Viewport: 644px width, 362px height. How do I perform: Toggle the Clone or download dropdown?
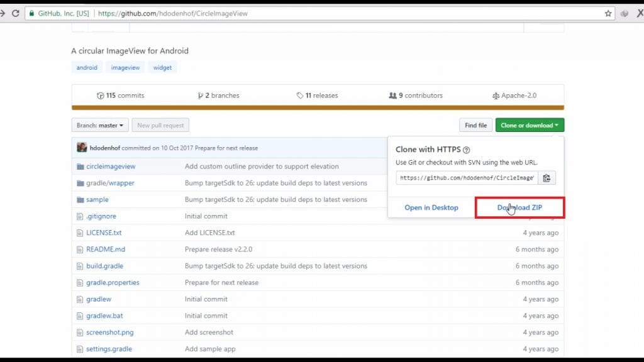(530, 125)
